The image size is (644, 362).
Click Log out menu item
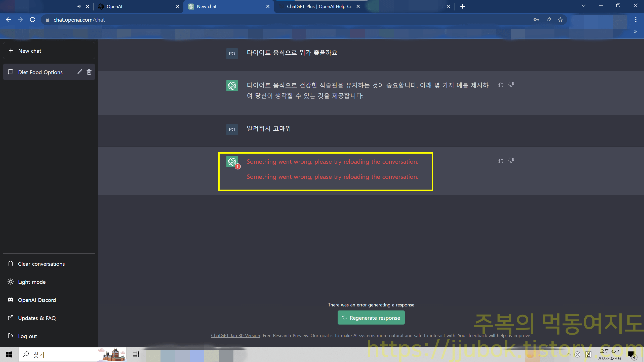tap(27, 336)
